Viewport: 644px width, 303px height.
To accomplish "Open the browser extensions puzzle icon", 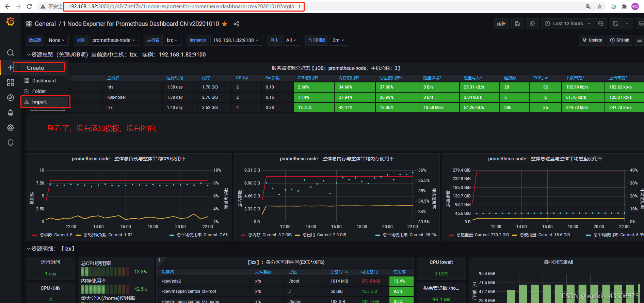I will click(624, 6).
